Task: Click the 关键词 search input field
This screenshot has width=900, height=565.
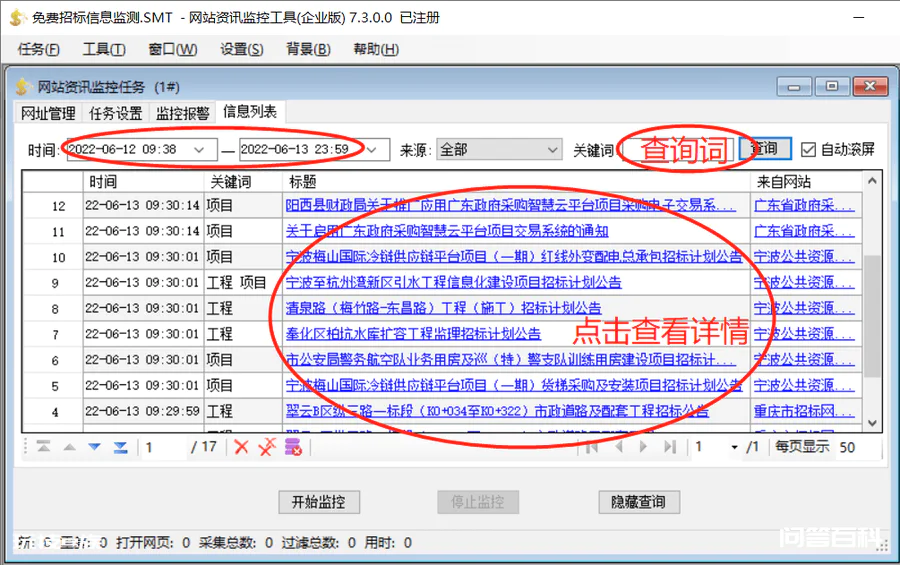Action: 677,150
